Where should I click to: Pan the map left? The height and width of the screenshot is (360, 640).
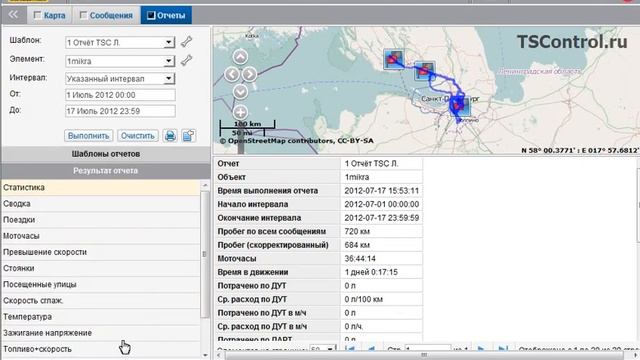[232, 74]
